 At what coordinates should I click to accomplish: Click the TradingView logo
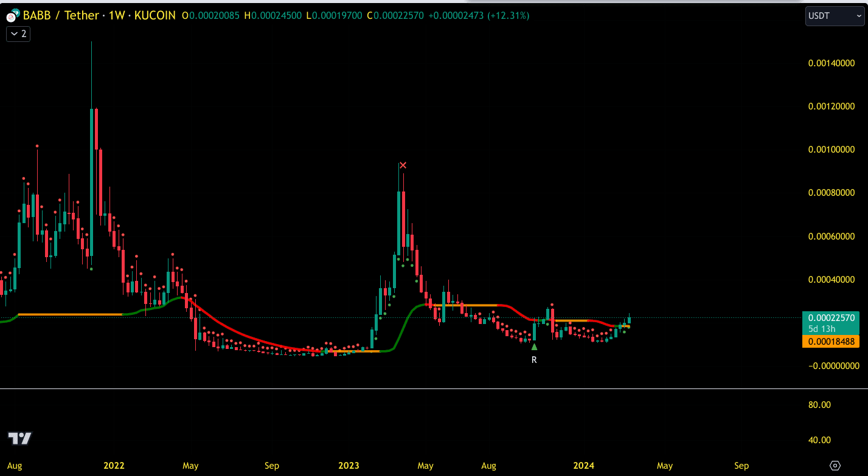[x=19, y=438]
